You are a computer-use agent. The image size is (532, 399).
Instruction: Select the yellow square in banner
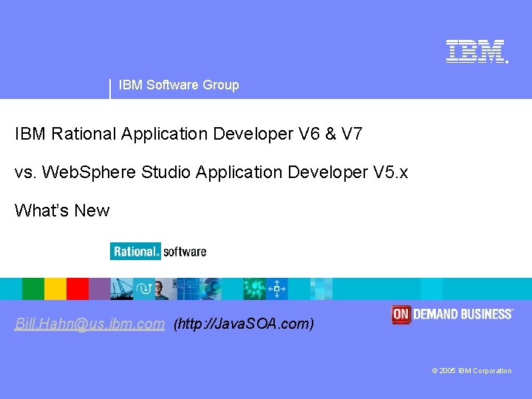55,289
